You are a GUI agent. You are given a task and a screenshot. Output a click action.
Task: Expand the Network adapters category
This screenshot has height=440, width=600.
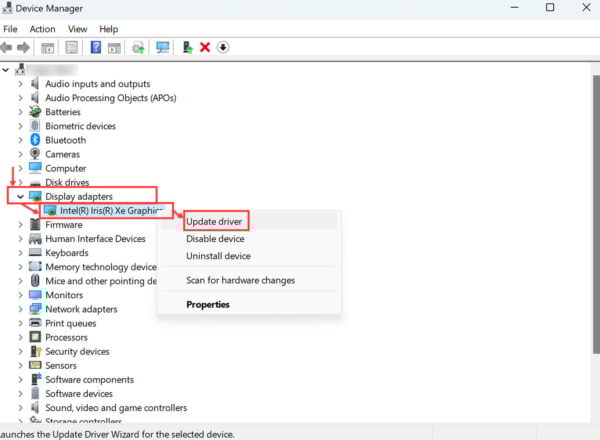click(20, 309)
